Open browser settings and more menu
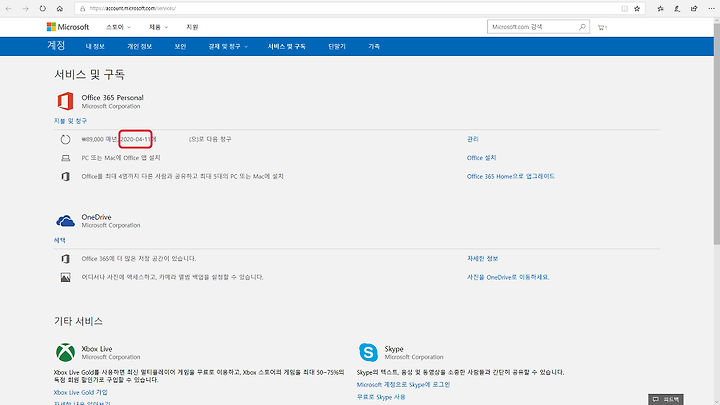Viewport: 720px width, 405px height. (x=711, y=8)
